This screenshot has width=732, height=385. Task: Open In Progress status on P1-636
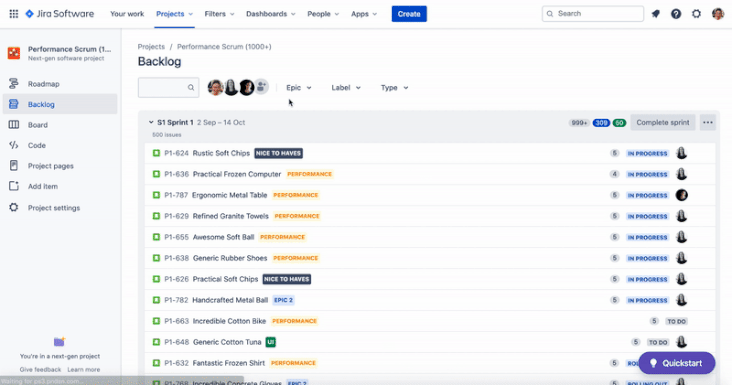[648, 175]
